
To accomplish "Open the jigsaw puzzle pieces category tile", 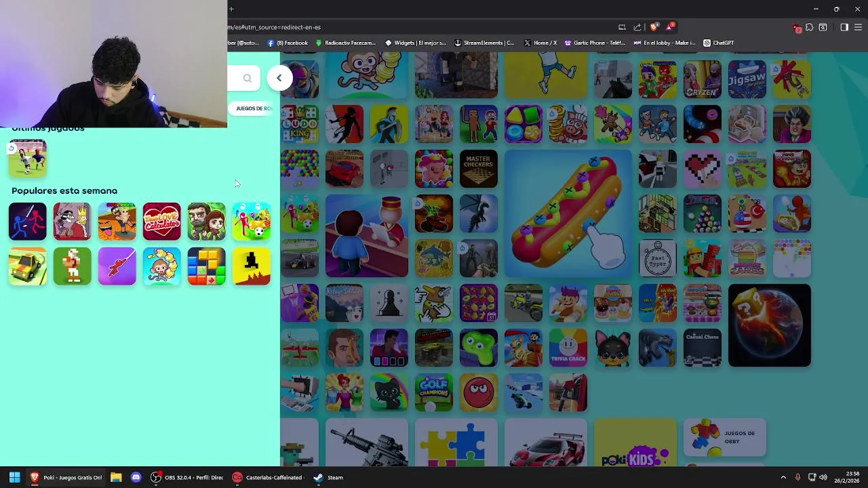I will [x=456, y=443].
